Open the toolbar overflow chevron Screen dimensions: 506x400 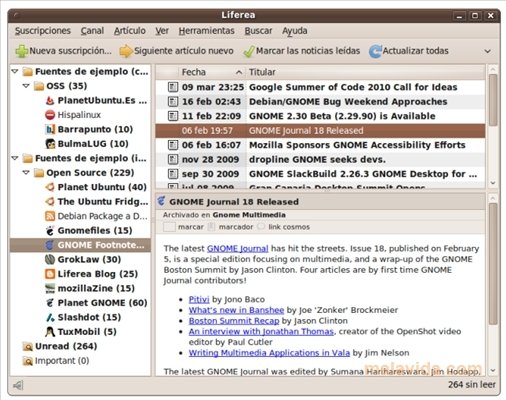(x=487, y=51)
